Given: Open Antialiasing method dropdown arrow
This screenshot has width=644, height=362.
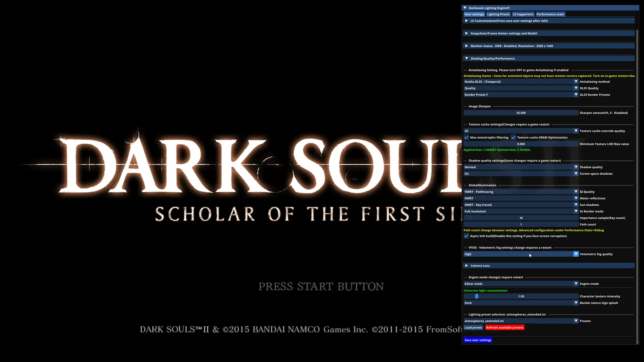Looking at the screenshot, I should point(576,82).
